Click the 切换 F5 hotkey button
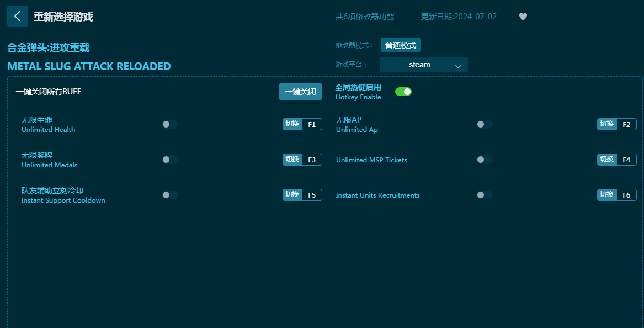 click(302, 195)
